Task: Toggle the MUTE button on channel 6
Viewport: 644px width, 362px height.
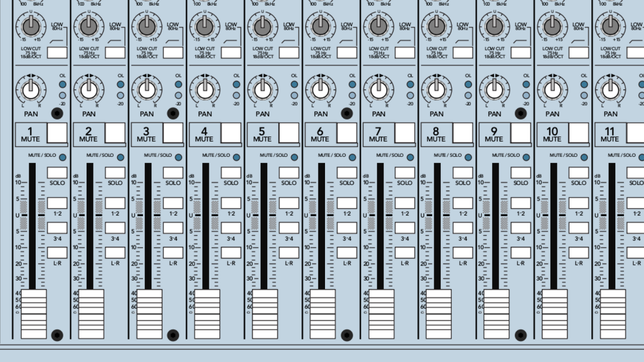Action: click(x=347, y=133)
